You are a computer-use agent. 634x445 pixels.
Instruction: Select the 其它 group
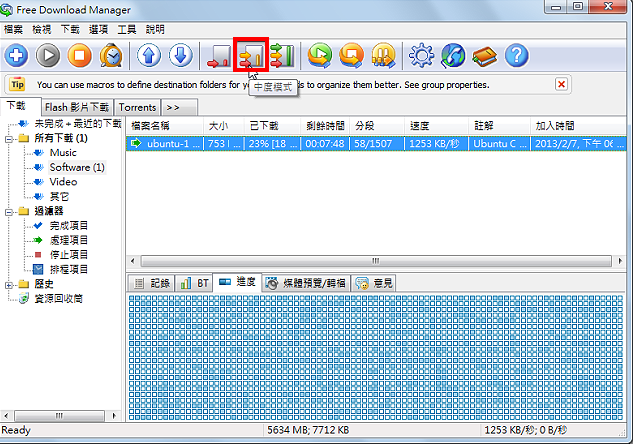pos(59,196)
